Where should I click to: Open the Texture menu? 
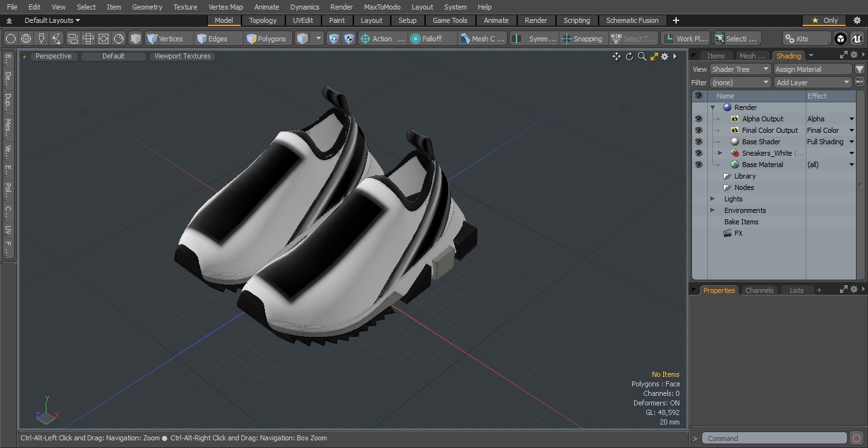pyautogui.click(x=185, y=7)
